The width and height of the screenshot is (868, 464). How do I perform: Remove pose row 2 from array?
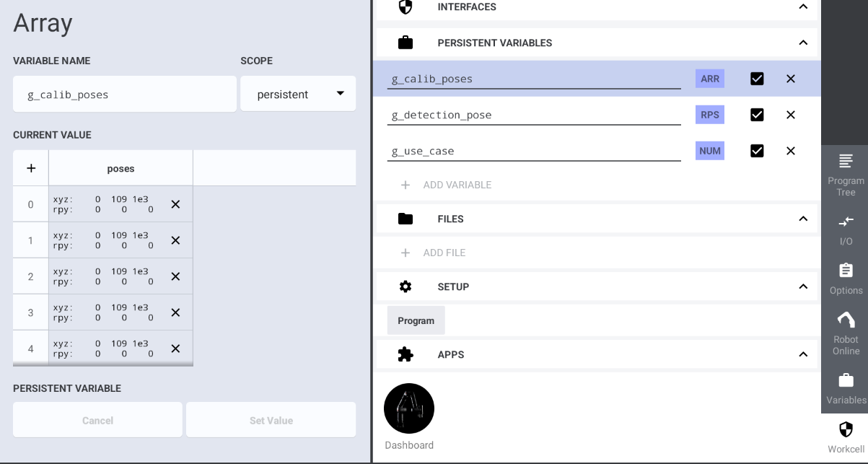175,276
